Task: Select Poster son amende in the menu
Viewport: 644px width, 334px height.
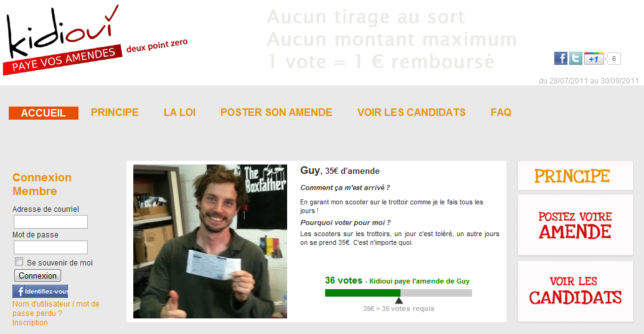Action: (x=276, y=113)
